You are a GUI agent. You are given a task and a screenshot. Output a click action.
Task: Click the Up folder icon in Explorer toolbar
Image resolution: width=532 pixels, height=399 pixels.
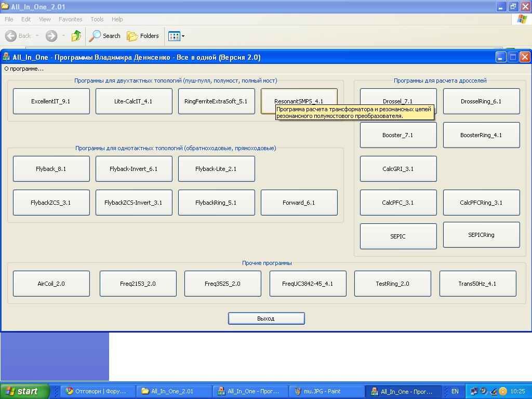click(x=76, y=36)
